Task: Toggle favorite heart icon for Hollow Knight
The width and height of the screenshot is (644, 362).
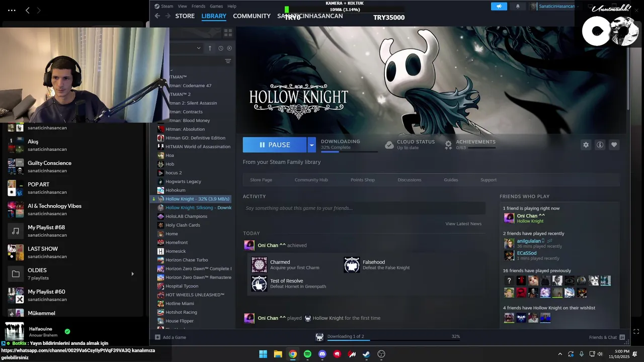Action: [x=614, y=145]
